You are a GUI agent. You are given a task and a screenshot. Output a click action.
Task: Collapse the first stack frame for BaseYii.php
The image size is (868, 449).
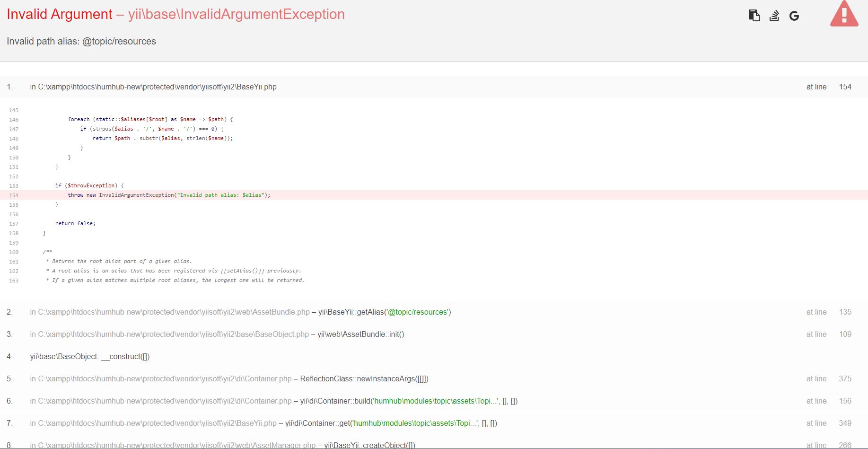click(154, 87)
